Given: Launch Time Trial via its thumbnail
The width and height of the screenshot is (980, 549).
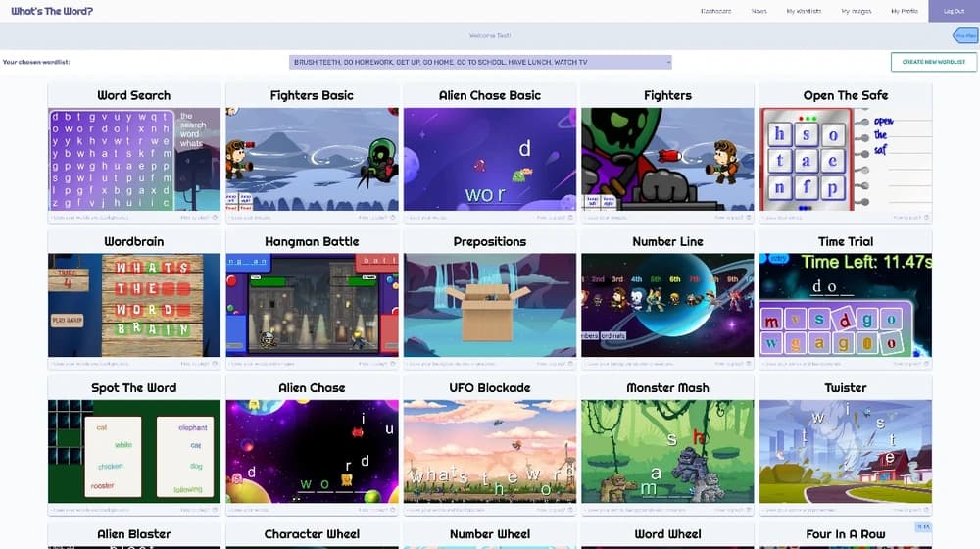Looking at the screenshot, I should [x=846, y=305].
